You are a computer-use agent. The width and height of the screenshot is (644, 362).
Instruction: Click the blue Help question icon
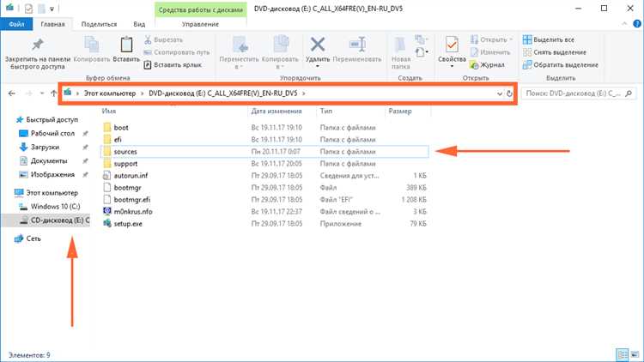637,24
